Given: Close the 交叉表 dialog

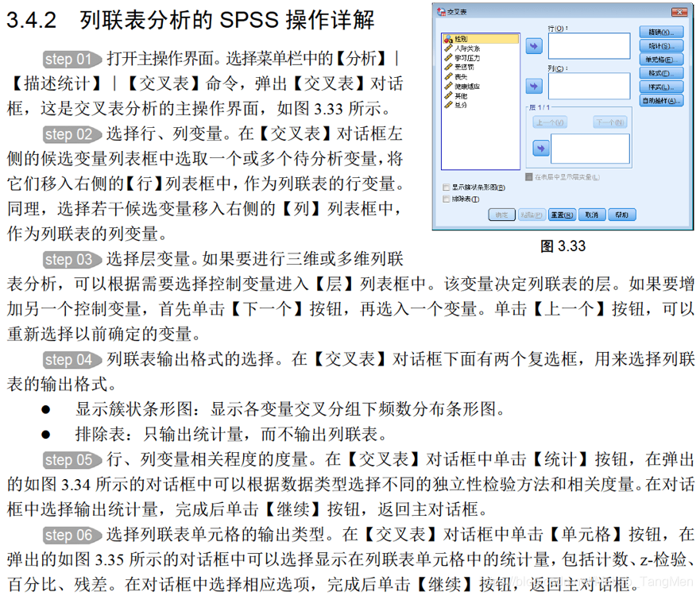Looking at the screenshot, I should [679, 12].
